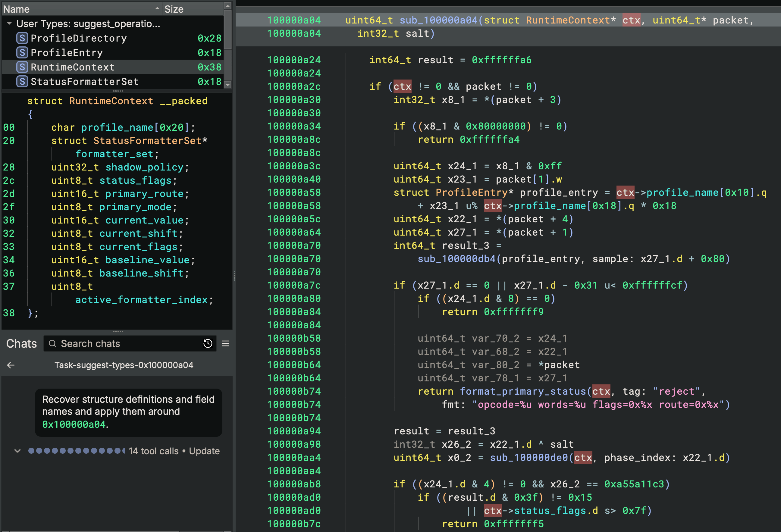Collapse the User Types tree group
This screenshot has width=781, height=532.
(9, 23)
